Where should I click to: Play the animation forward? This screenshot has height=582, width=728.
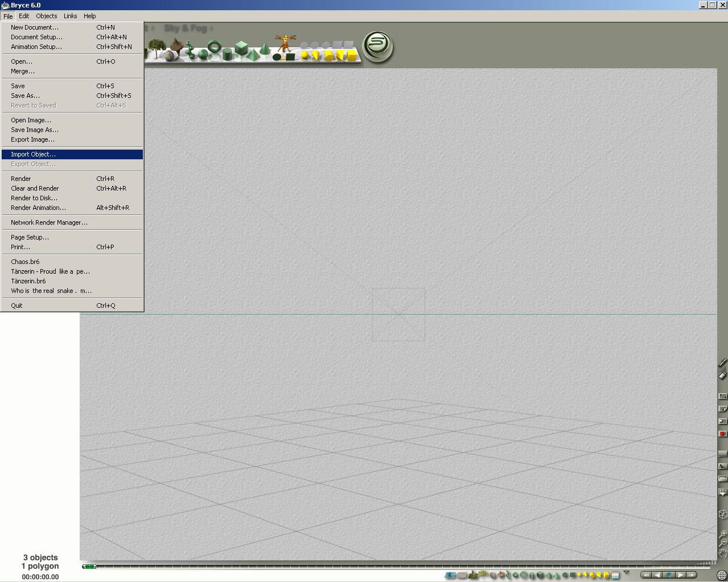681,575
